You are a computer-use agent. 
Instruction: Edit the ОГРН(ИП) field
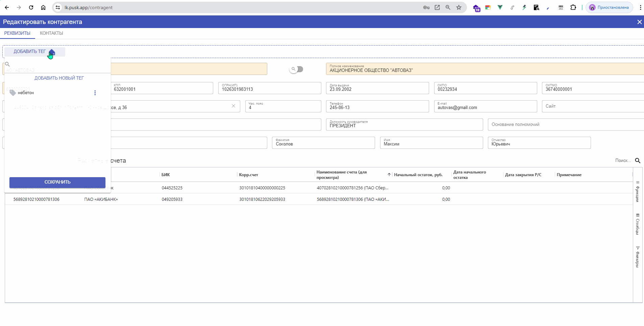[270, 88]
